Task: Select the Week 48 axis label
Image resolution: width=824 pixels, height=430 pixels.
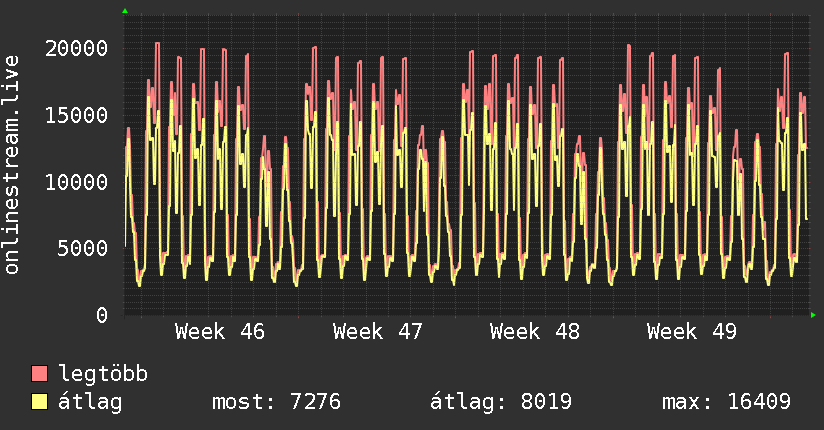Action: pos(535,332)
